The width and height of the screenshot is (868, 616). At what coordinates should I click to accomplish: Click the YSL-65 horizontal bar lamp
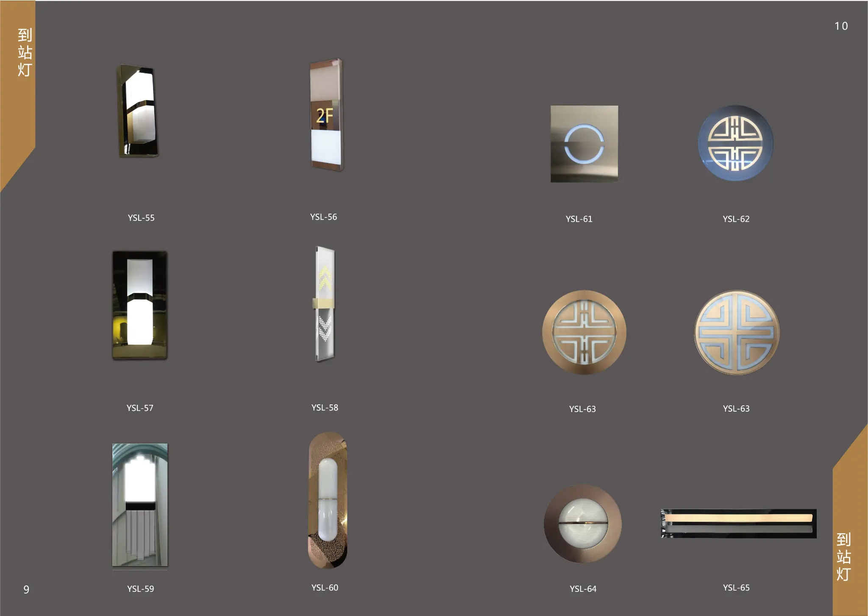pos(738,524)
